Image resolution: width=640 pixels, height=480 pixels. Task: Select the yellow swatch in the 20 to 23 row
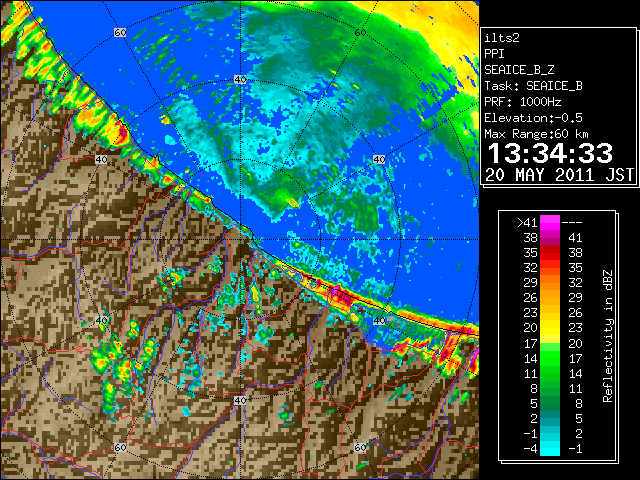550,328
